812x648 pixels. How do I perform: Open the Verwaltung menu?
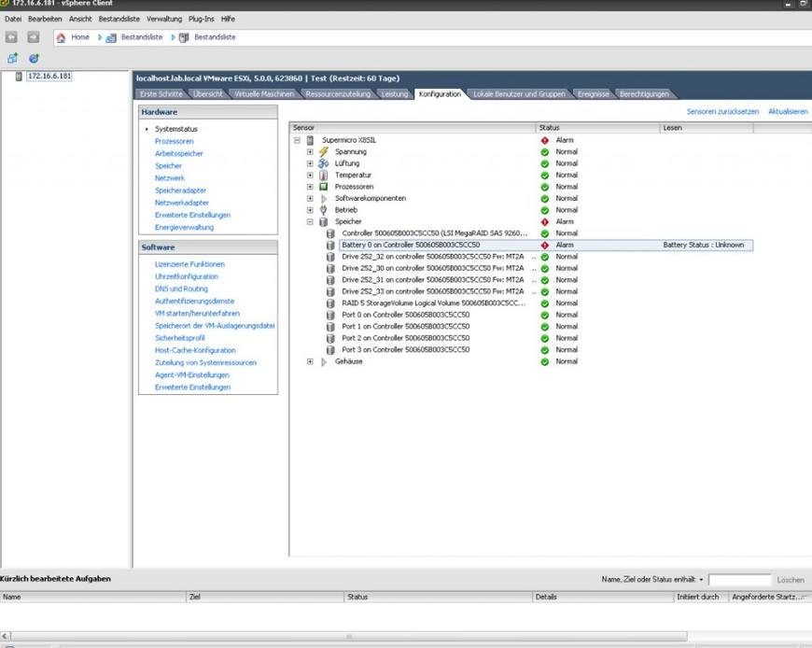165,19
